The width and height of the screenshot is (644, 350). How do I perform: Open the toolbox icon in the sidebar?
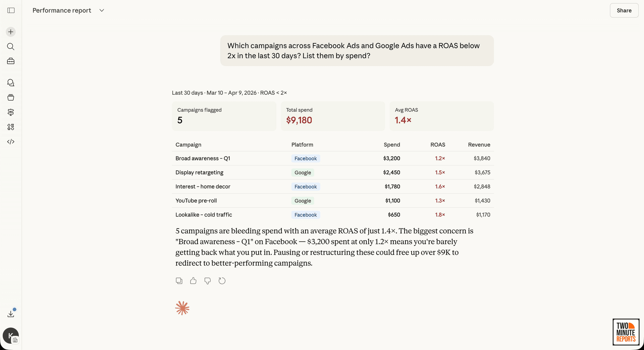coord(11,61)
